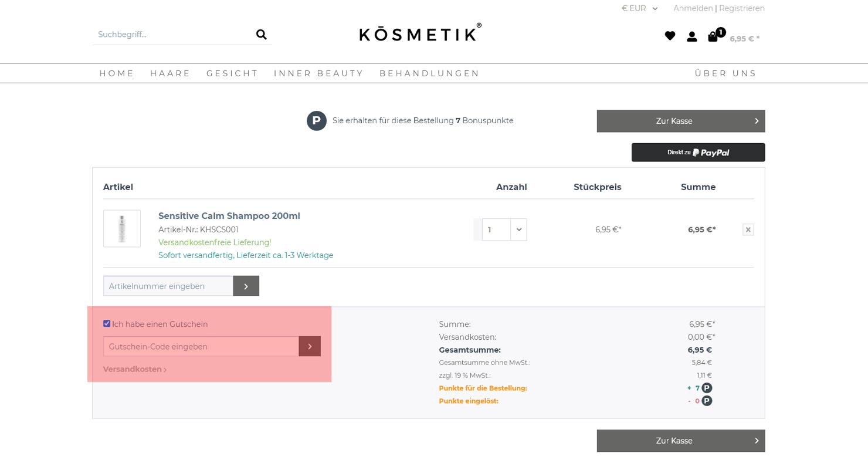Submit the voucher code arrow button
This screenshot has height=463, width=868.
tap(310, 346)
